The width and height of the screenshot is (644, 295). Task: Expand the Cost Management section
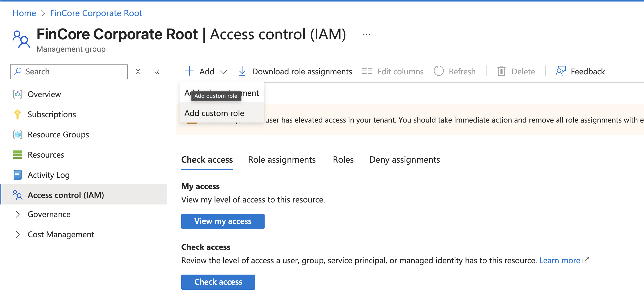(x=17, y=234)
